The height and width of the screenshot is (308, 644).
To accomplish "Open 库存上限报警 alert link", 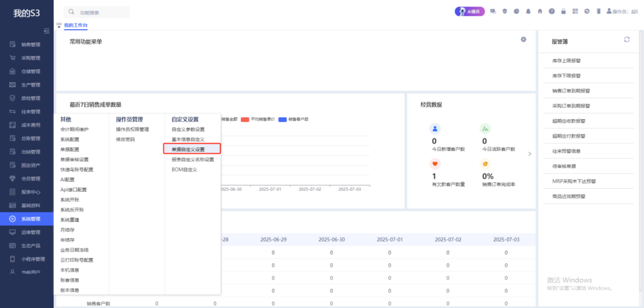I will (x=566, y=61).
